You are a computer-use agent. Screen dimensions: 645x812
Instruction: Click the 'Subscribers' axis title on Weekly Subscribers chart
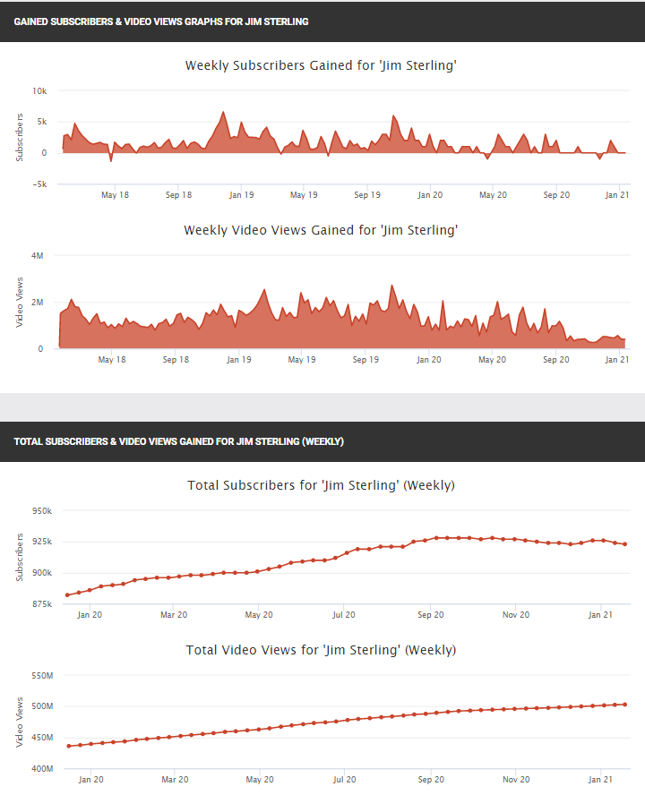coord(20,138)
